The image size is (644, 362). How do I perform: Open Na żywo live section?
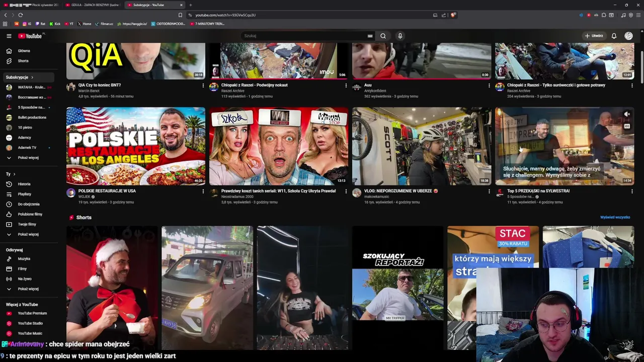click(28, 279)
